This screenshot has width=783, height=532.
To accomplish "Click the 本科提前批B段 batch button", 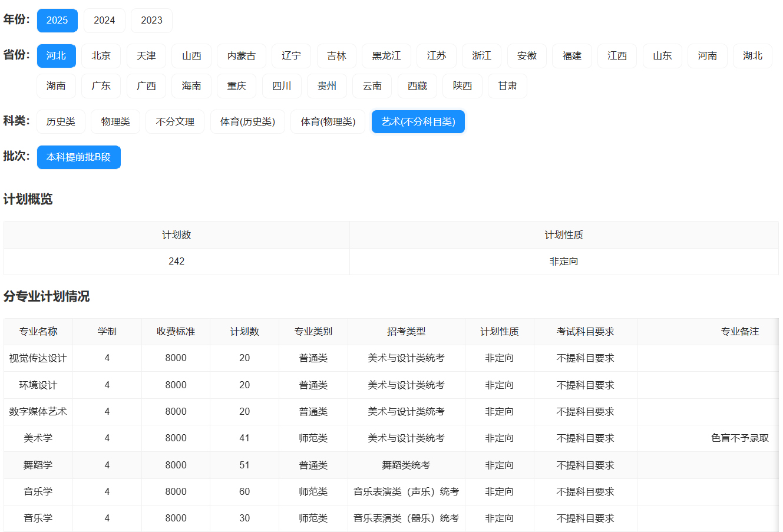I will click(79, 157).
